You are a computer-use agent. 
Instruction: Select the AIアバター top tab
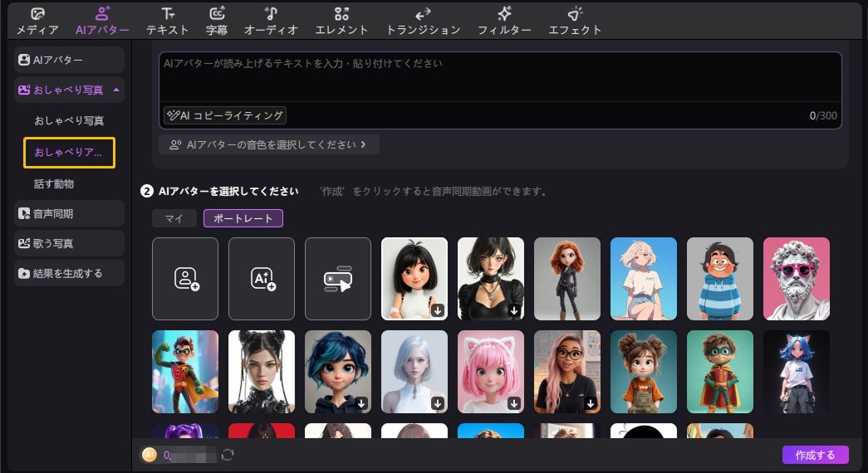(x=102, y=22)
